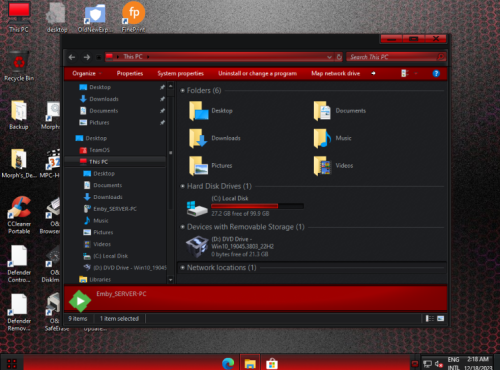Click '1 item selected' status text
Viewport: 500px width, 370px height.
(x=119, y=319)
